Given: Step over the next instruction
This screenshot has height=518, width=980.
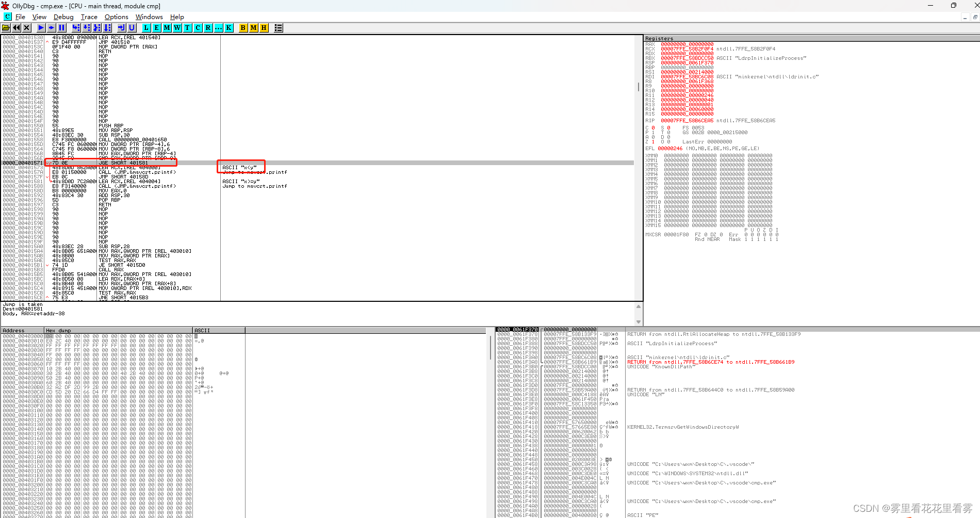Looking at the screenshot, I should click(87, 28).
